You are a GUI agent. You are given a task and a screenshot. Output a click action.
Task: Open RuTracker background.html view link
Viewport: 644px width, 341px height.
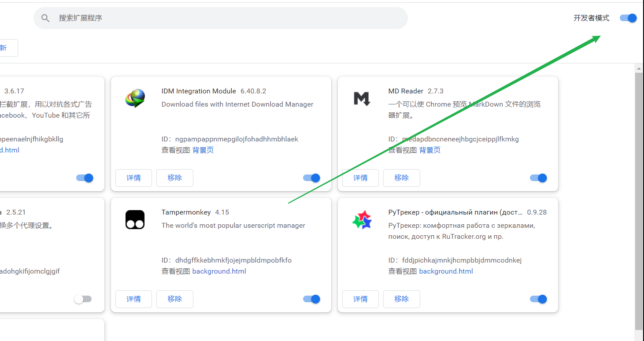pos(446,271)
